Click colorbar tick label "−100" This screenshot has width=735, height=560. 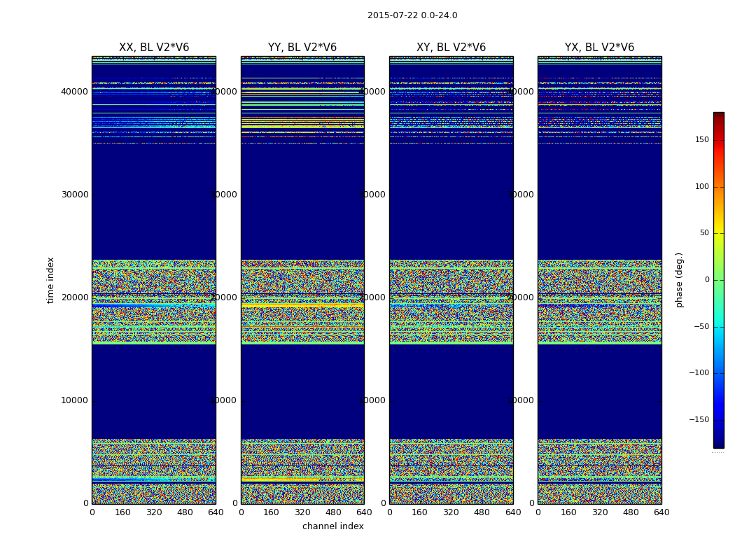click(x=699, y=372)
